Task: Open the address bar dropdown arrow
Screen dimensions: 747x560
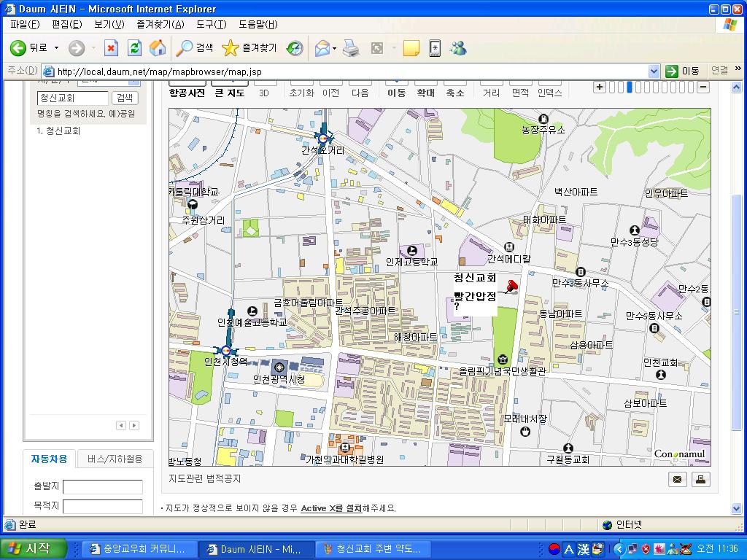Action: tap(654, 71)
